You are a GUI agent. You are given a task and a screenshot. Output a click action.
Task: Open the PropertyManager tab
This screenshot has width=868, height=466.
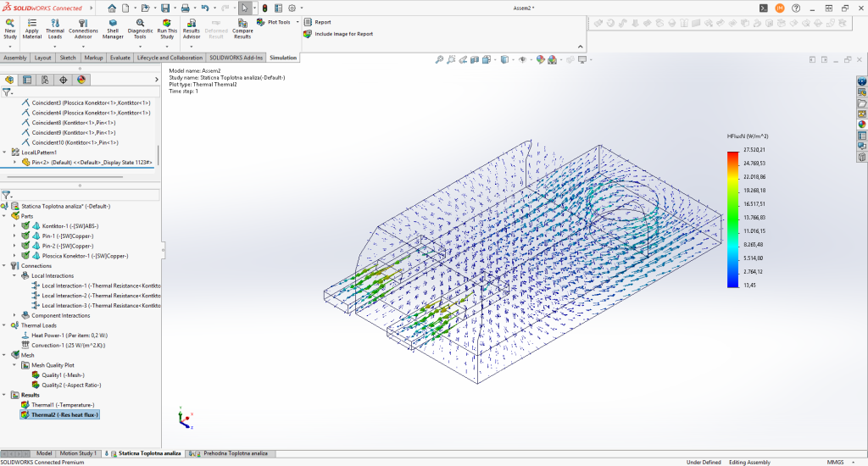[x=27, y=80]
